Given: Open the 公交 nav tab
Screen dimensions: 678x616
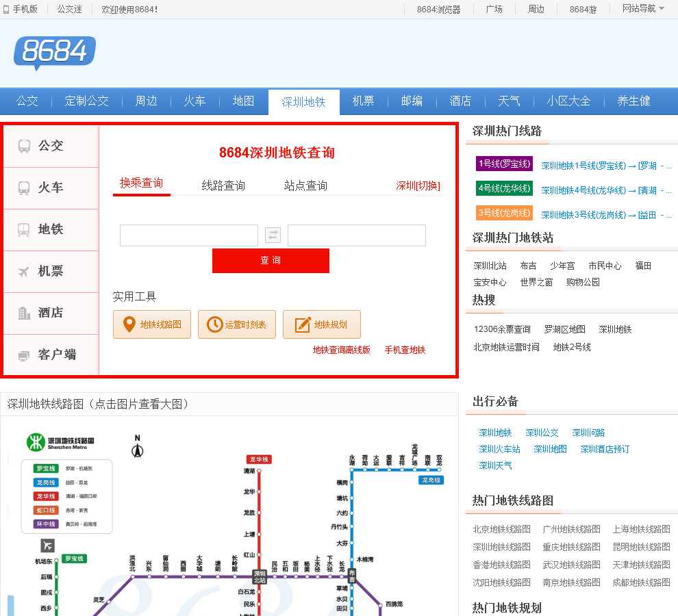Looking at the screenshot, I should point(27,101).
